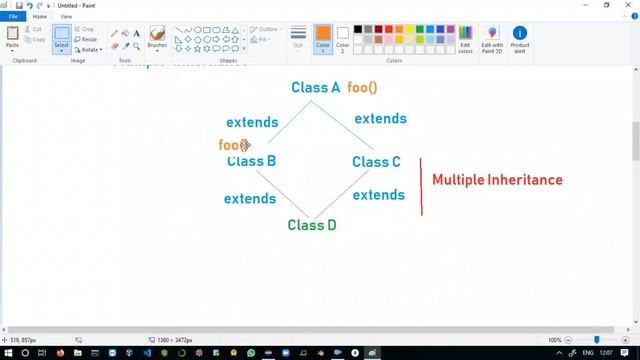Open the Size line thickness dropdown
Viewport: 640px width, 360px height.
pyautogui.click(x=298, y=40)
